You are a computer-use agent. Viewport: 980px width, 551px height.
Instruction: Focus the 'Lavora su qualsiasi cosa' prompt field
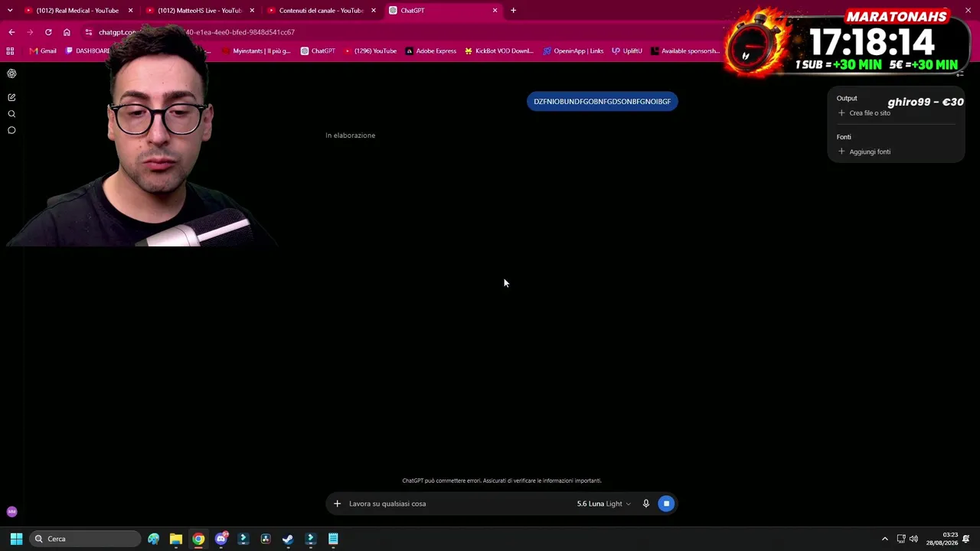click(459, 504)
